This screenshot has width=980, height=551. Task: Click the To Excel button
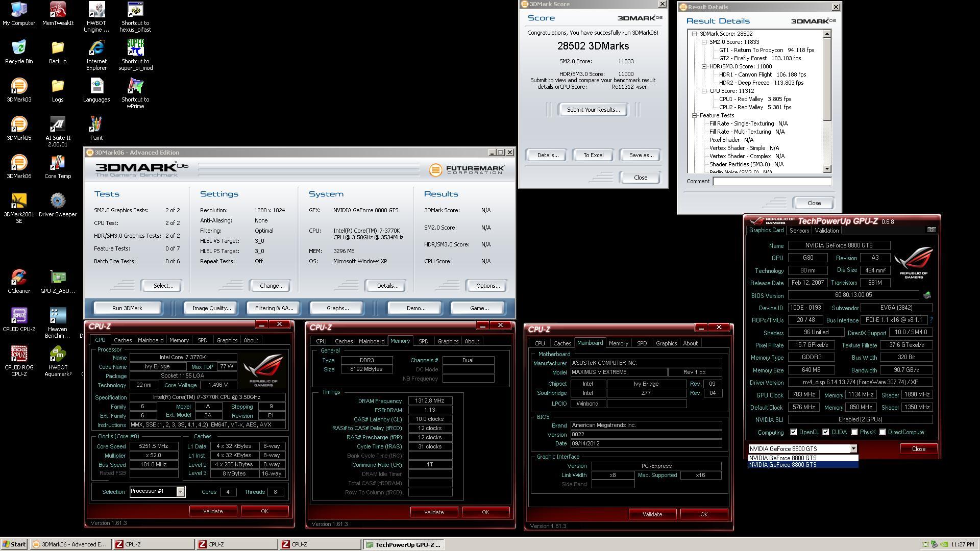click(x=593, y=155)
